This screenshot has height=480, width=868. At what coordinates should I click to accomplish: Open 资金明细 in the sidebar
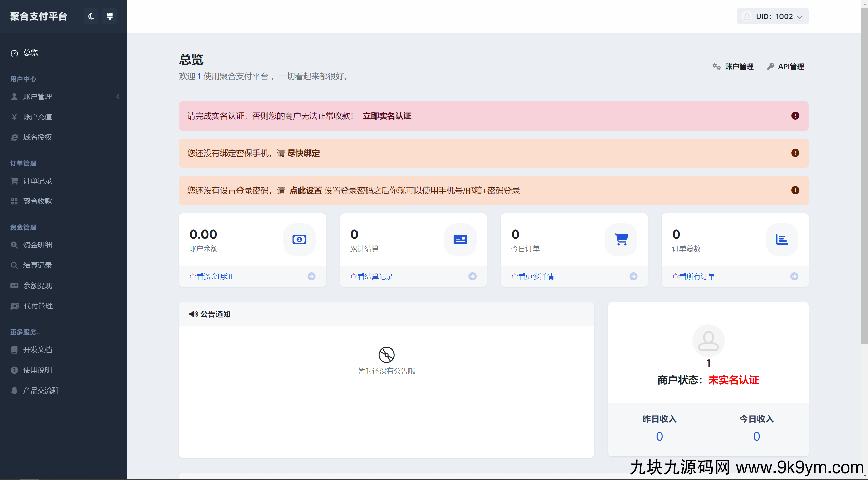click(37, 245)
